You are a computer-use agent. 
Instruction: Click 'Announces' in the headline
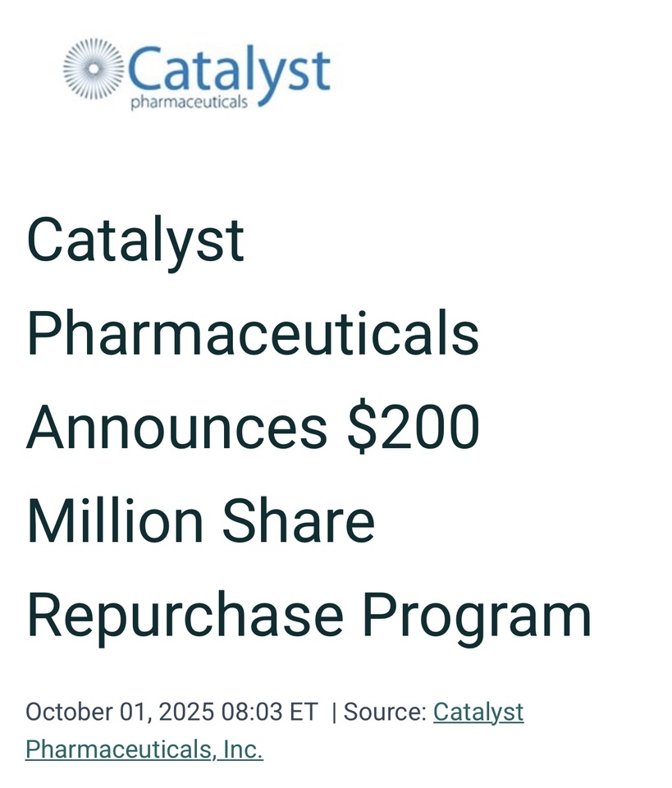[176, 428]
